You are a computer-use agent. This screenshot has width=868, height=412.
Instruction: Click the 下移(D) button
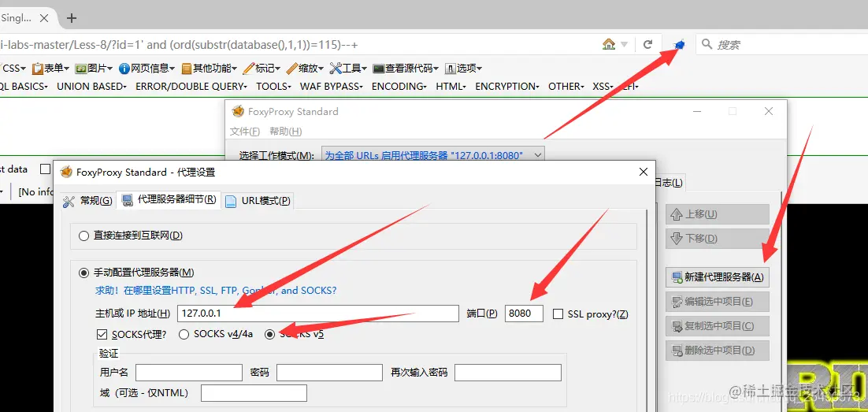point(718,239)
